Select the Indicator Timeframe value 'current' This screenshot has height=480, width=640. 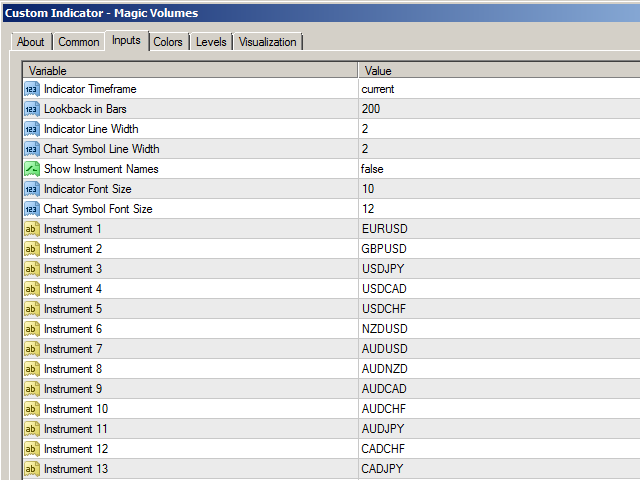coord(499,89)
